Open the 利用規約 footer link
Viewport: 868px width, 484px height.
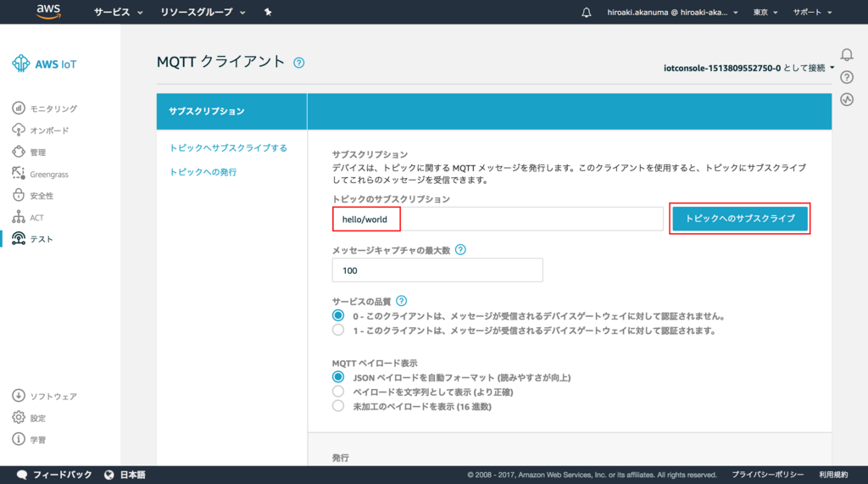coord(833,475)
